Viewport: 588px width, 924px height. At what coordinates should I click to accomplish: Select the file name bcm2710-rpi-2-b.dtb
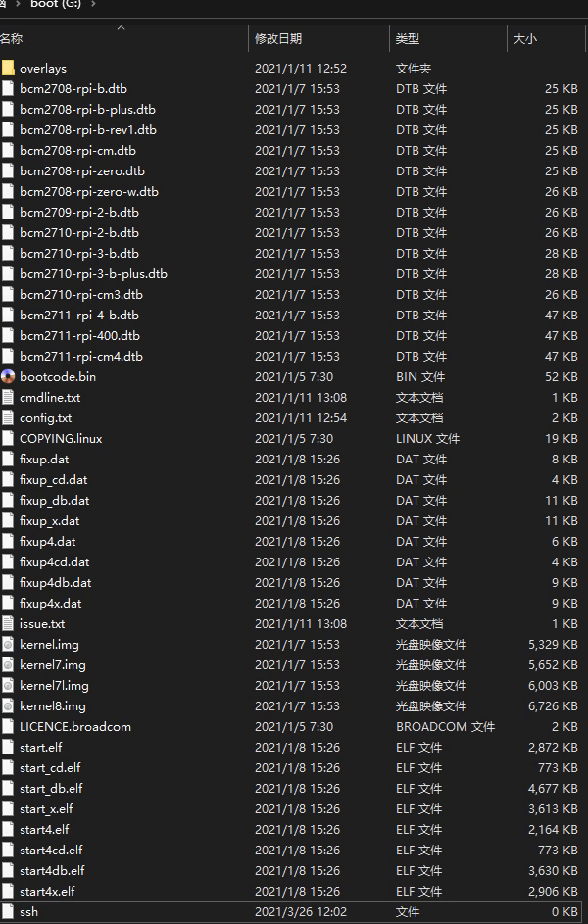pos(79,233)
